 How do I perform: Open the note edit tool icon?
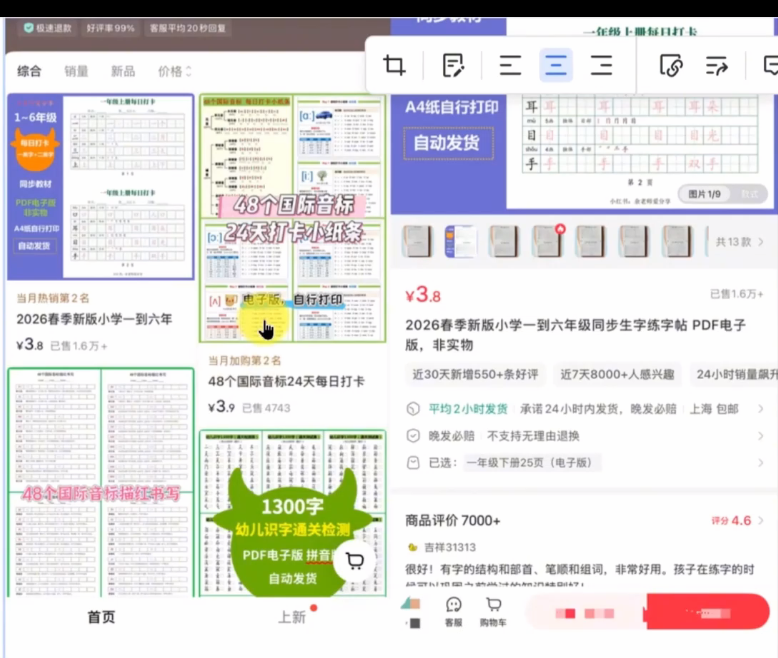pyautogui.click(x=453, y=66)
